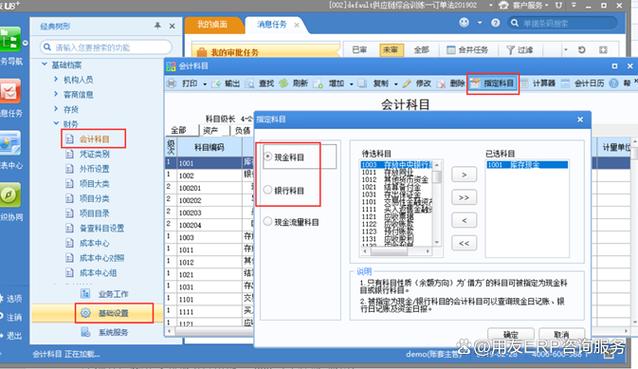Click the 修改 pencil edit button
Screen dimensions: 638x369
(417, 83)
